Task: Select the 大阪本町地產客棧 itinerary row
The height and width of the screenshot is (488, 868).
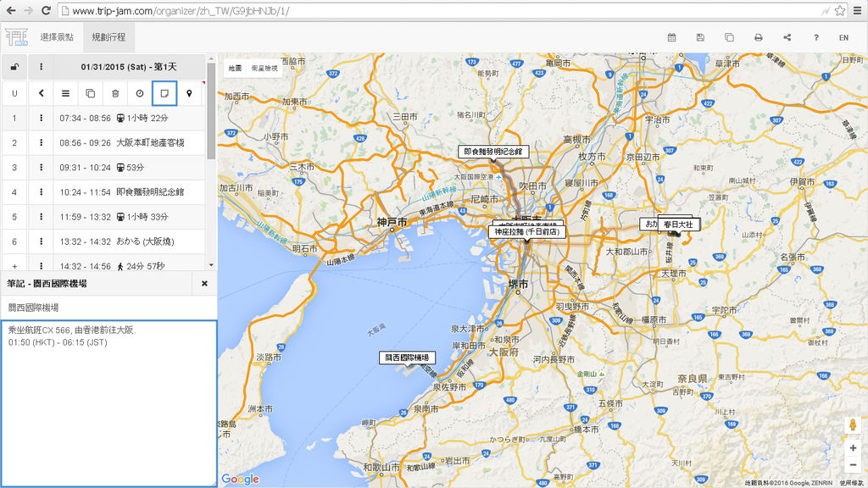Action: pos(129,142)
